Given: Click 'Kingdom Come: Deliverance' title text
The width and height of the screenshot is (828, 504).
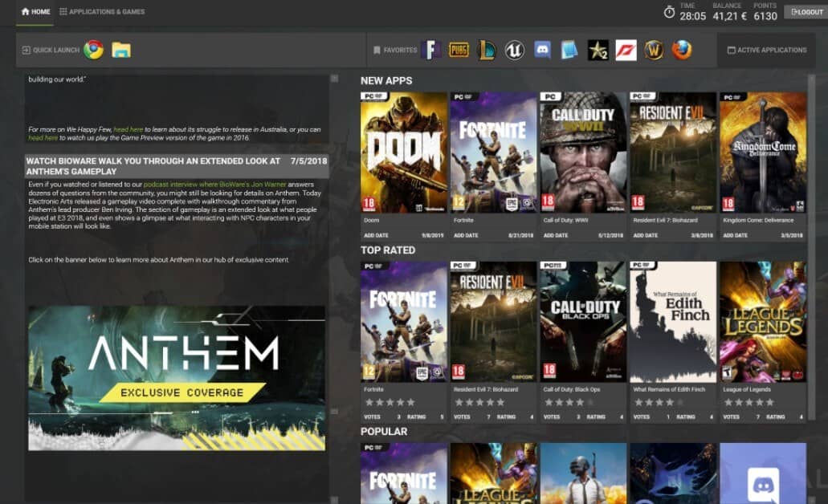Looking at the screenshot, I should [x=758, y=220].
